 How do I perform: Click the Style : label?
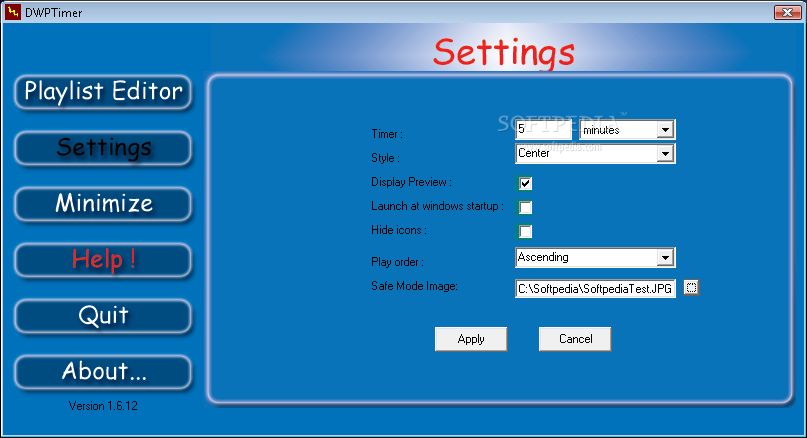tap(385, 158)
